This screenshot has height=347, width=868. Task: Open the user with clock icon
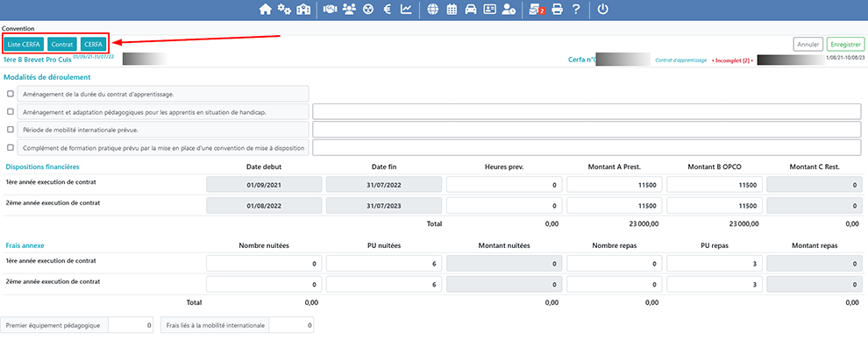(509, 10)
